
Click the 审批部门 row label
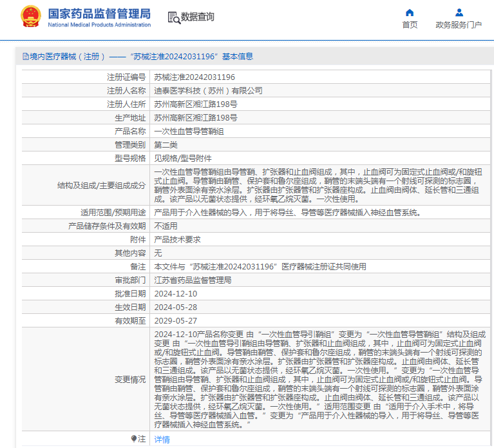(x=130, y=280)
